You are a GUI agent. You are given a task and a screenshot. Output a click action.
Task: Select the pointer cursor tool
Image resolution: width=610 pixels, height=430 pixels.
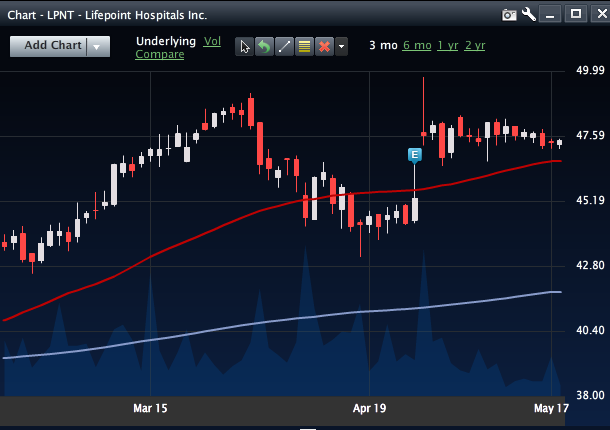click(245, 47)
